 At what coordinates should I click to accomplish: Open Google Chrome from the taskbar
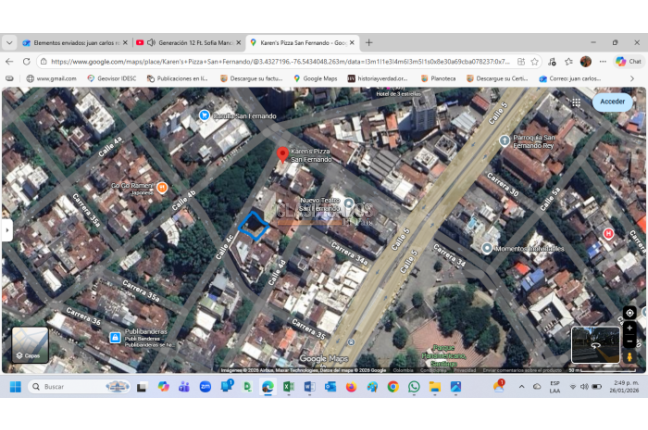tap(393, 387)
